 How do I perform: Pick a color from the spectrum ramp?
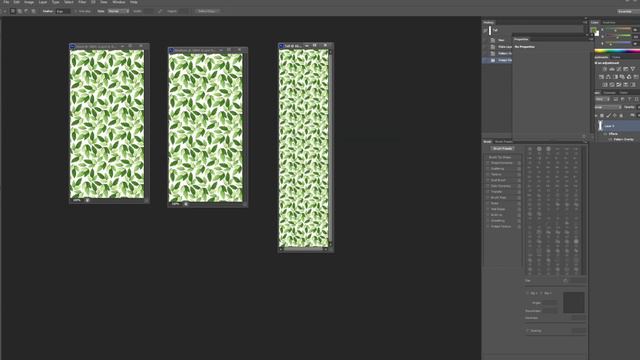tap(617, 51)
